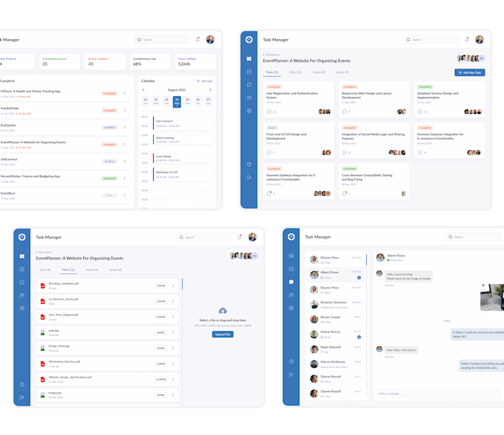Open the settings gear in Tasks board sidebar
The image size is (504, 435).
click(x=249, y=111)
